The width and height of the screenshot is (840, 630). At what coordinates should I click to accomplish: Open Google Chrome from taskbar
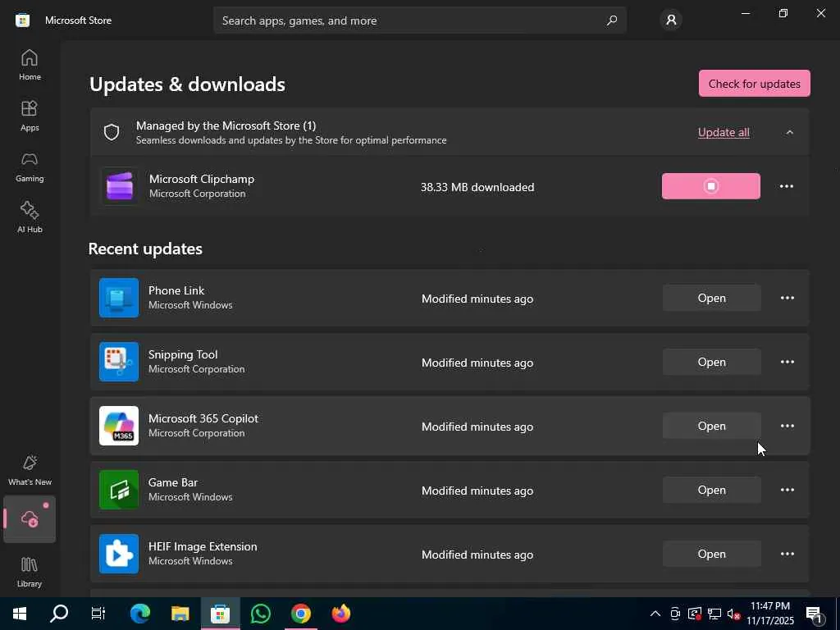(300, 614)
